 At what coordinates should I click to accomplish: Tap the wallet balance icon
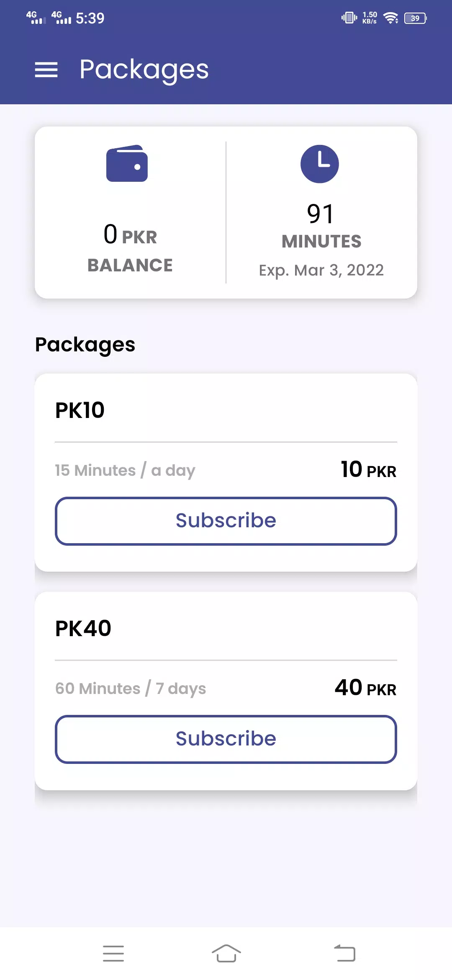[x=127, y=163]
